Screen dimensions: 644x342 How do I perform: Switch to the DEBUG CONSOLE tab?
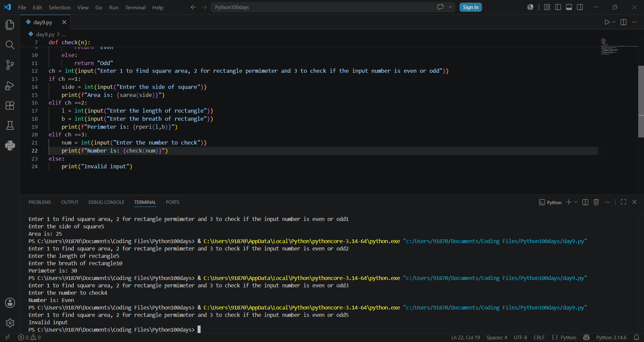click(106, 202)
